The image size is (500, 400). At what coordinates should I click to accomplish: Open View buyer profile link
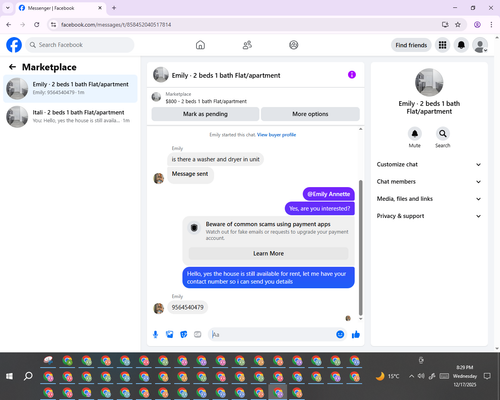click(x=276, y=135)
